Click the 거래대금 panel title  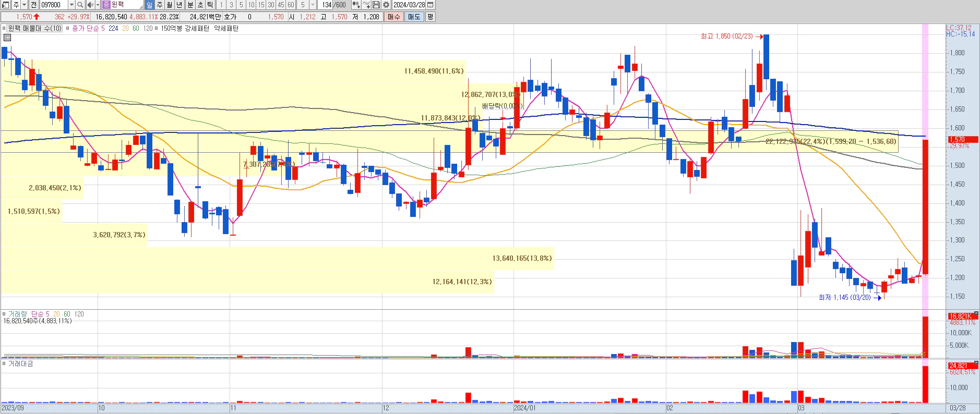[x=20, y=363]
